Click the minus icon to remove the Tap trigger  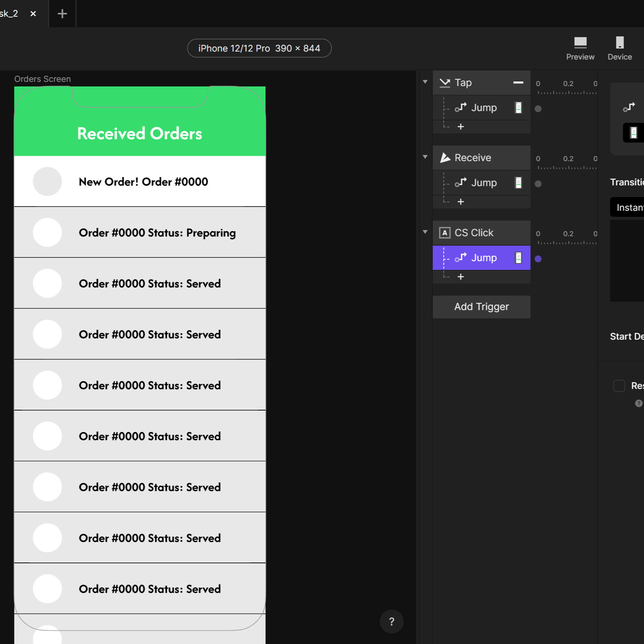[518, 83]
